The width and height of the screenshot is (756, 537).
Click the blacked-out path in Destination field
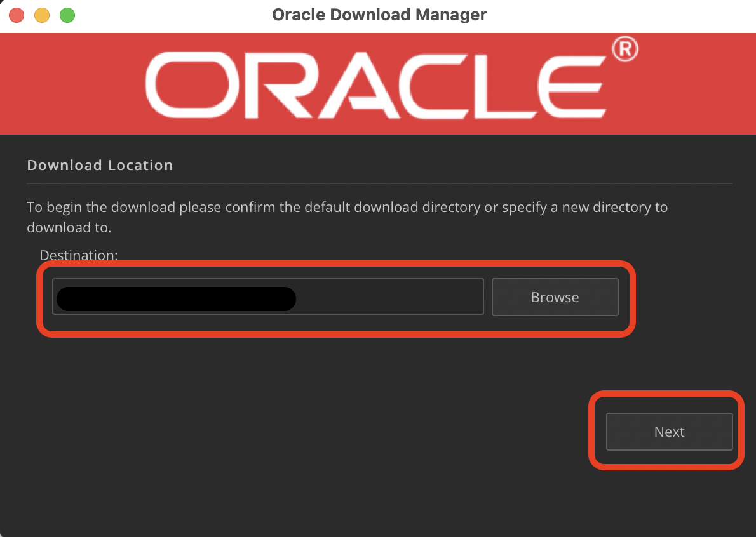click(x=176, y=299)
